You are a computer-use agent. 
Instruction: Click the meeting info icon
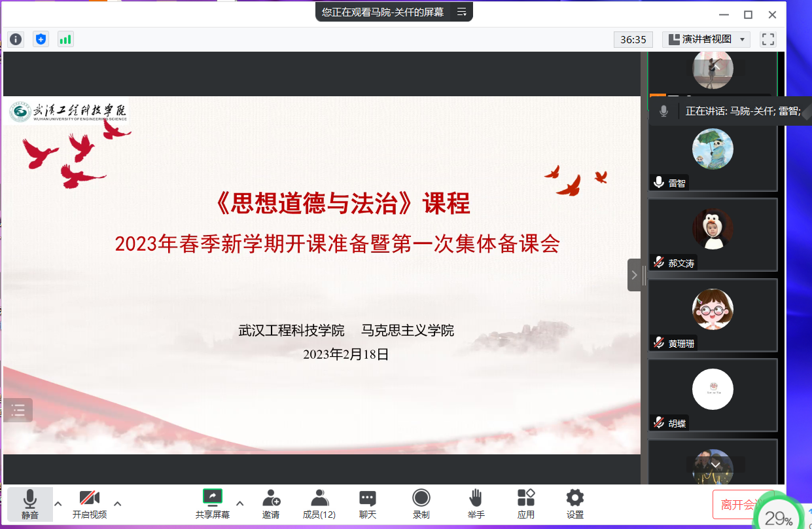(x=16, y=39)
